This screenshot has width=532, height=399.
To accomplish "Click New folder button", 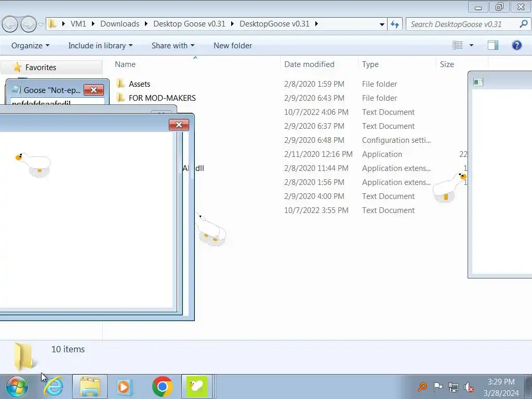I will pos(232,46).
